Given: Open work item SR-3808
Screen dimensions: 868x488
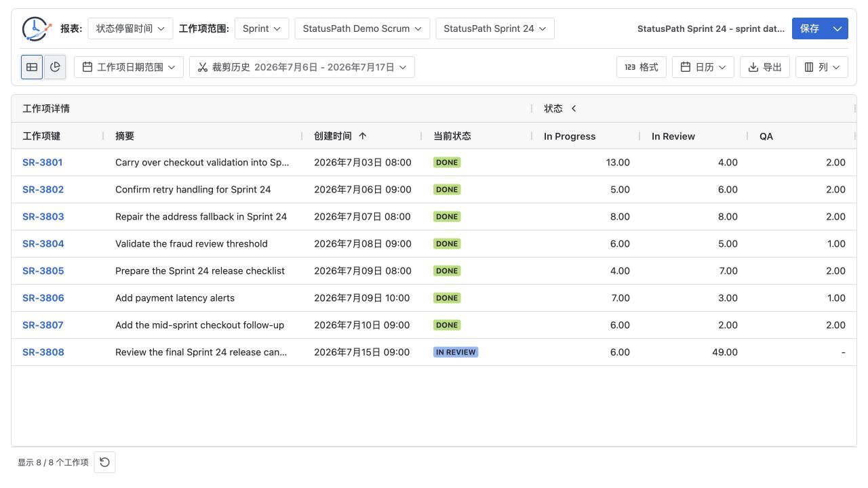Looking at the screenshot, I should 43,352.
